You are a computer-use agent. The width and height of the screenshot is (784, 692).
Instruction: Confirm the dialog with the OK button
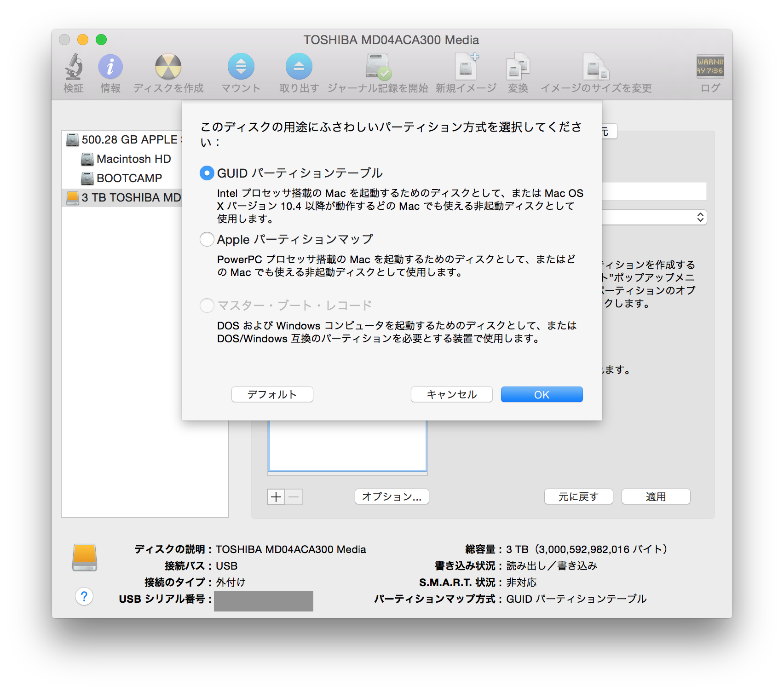(x=542, y=394)
